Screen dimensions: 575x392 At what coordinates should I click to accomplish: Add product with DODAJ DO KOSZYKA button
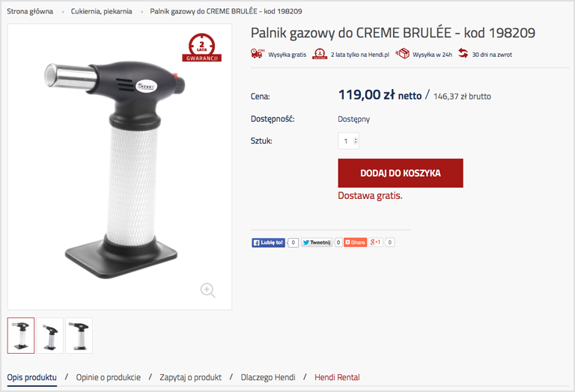click(x=401, y=173)
